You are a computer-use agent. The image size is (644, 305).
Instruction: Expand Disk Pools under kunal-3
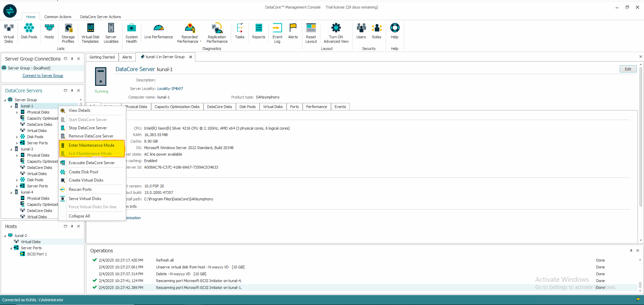click(x=17, y=180)
